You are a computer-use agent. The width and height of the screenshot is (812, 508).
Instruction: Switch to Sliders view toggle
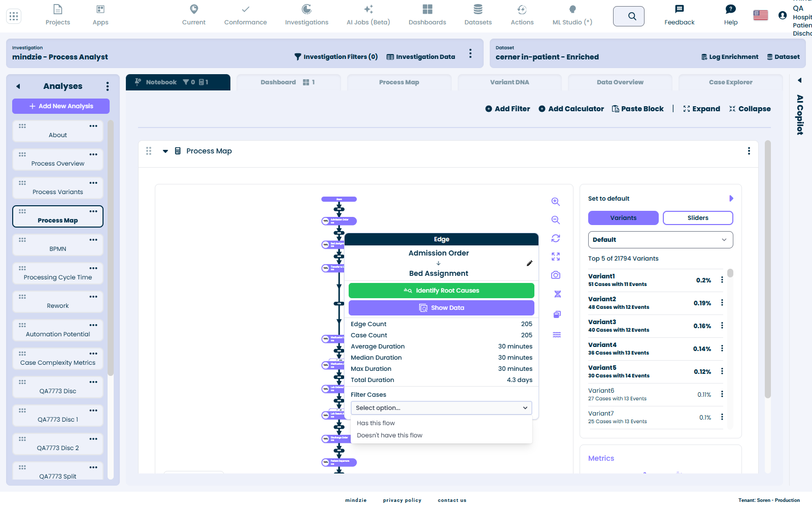[698, 218]
